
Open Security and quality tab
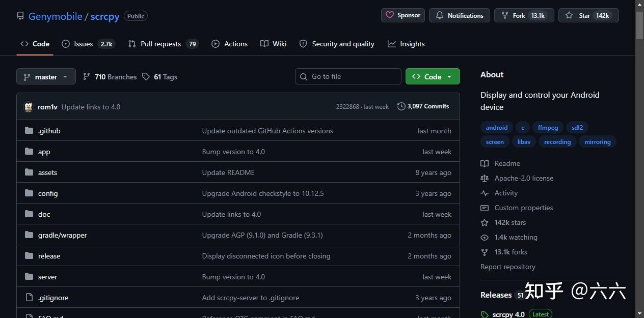click(337, 44)
